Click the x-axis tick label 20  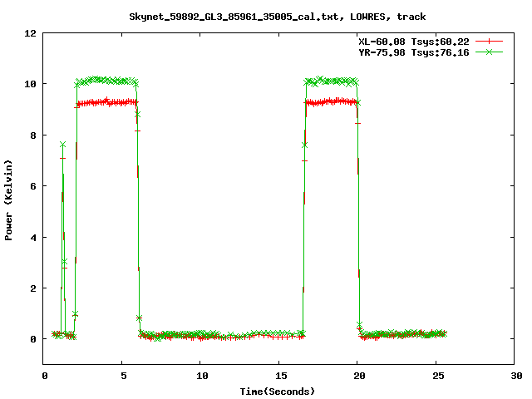[359, 376]
